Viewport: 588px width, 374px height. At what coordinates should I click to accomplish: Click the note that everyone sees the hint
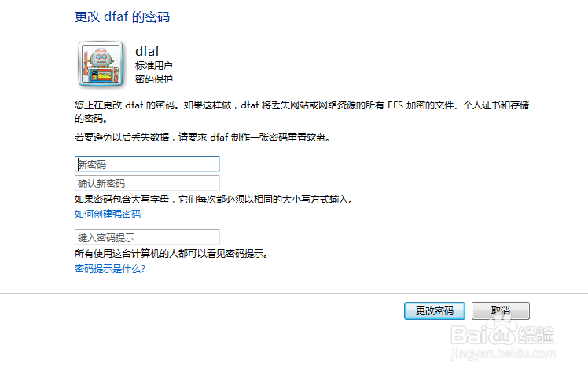click(x=171, y=254)
